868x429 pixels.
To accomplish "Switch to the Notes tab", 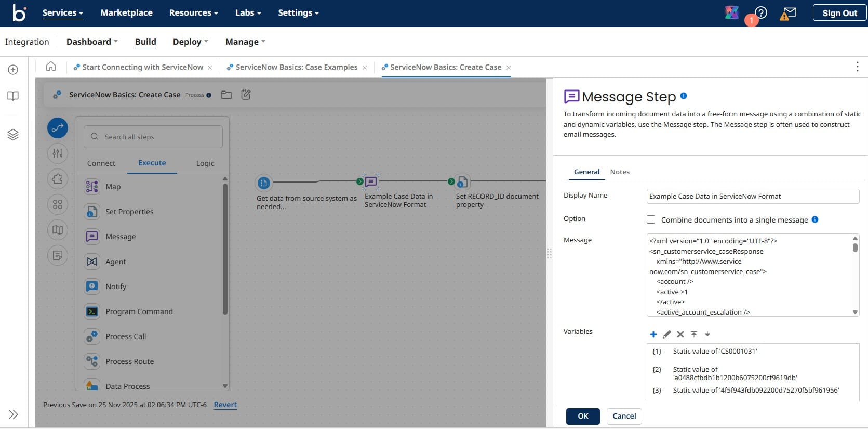I will [620, 172].
